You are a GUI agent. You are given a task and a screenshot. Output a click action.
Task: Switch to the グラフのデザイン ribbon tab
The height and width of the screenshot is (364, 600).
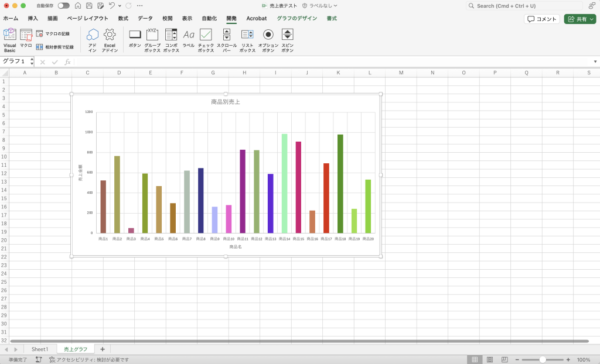coord(297,18)
